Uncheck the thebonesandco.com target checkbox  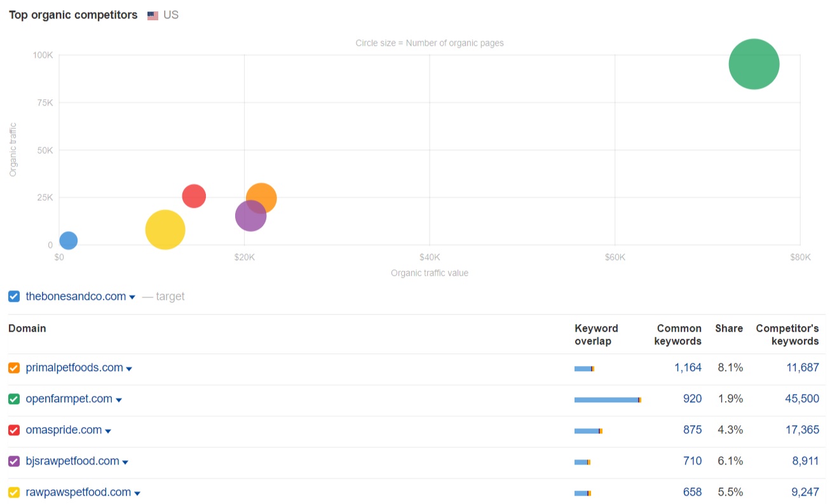pos(14,297)
